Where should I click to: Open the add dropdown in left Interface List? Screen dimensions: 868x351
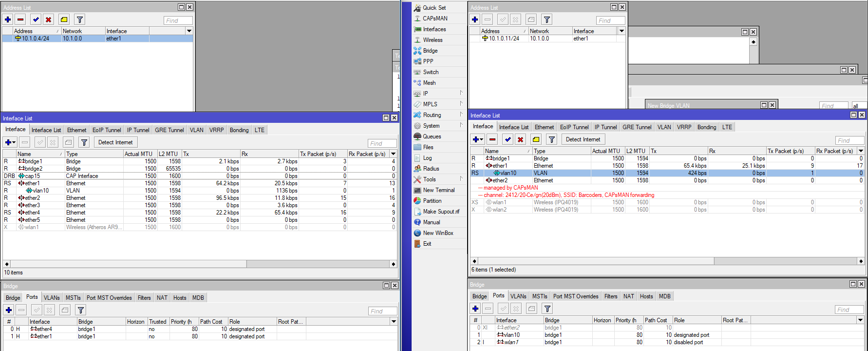pyautogui.click(x=10, y=142)
